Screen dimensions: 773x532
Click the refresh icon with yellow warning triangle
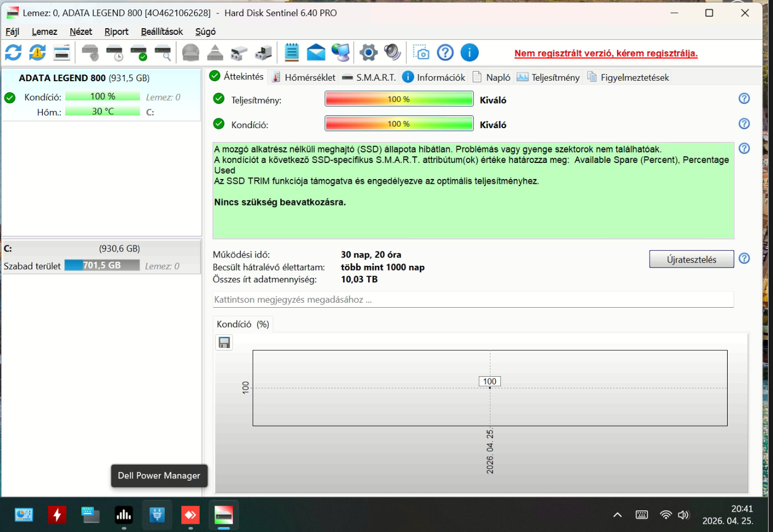[38, 53]
